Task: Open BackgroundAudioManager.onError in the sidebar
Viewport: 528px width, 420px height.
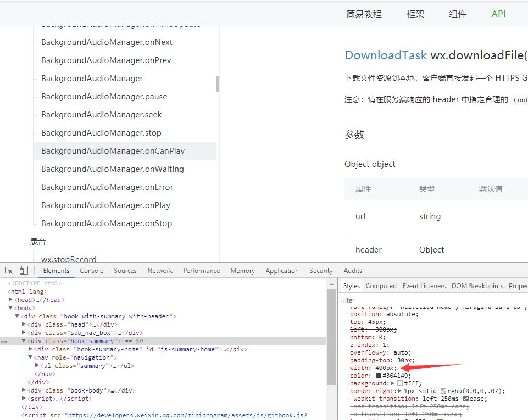Action: [x=107, y=187]
